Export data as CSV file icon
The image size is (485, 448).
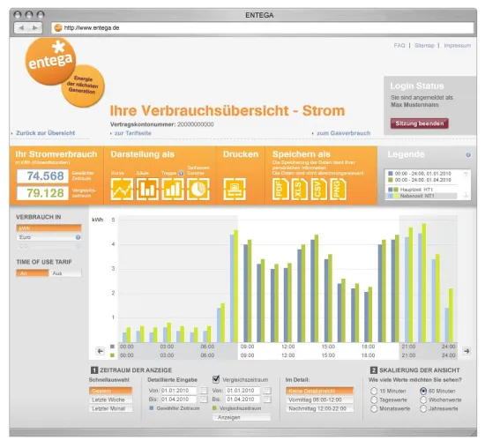coord(318,189)
